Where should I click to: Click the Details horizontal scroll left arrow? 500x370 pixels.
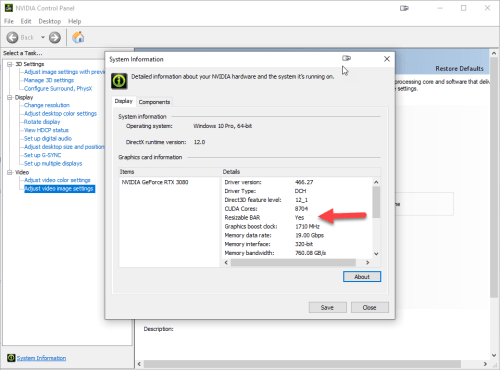[226, 263]
